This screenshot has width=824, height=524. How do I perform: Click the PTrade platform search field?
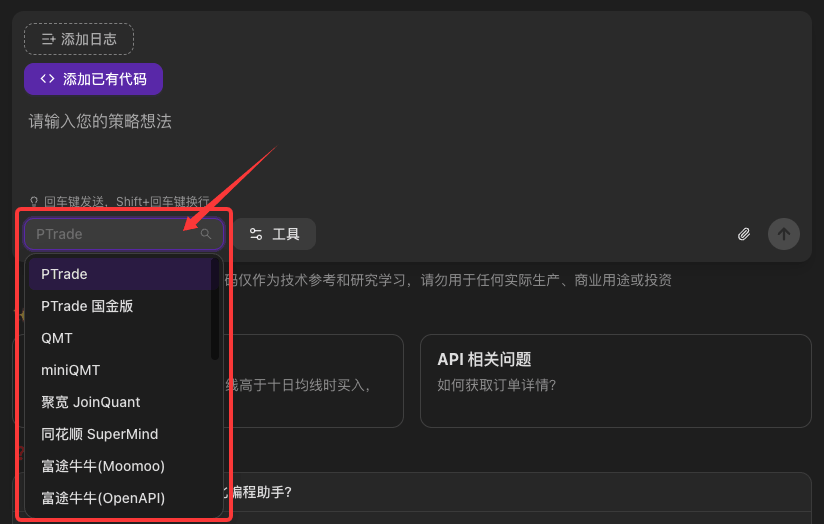(x=124, y=234)
